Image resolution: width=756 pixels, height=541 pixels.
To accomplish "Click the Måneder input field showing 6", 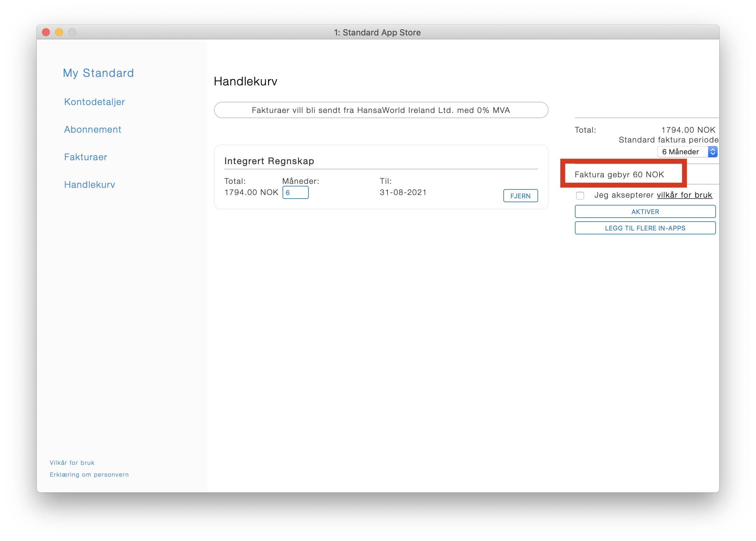I will pyautogui.click(x=295, y=193).
